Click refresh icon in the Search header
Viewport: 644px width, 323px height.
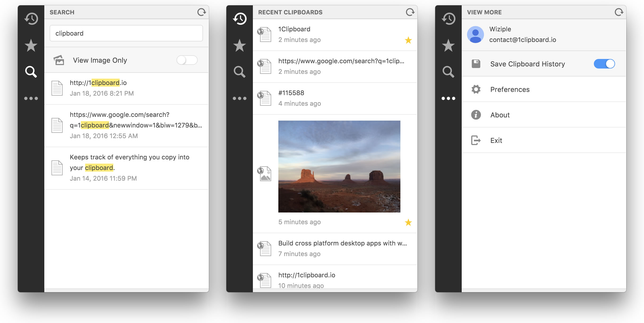click(x=201, y=12)
